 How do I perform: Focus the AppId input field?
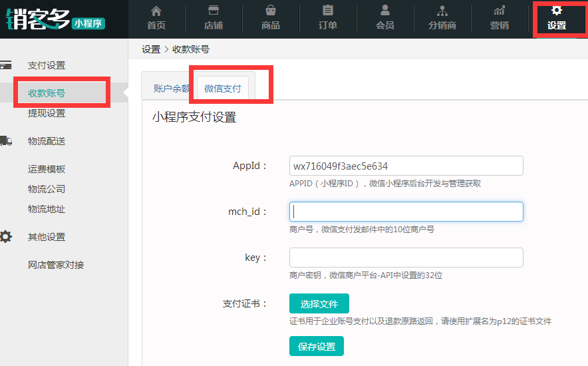(x=406, y=166)
